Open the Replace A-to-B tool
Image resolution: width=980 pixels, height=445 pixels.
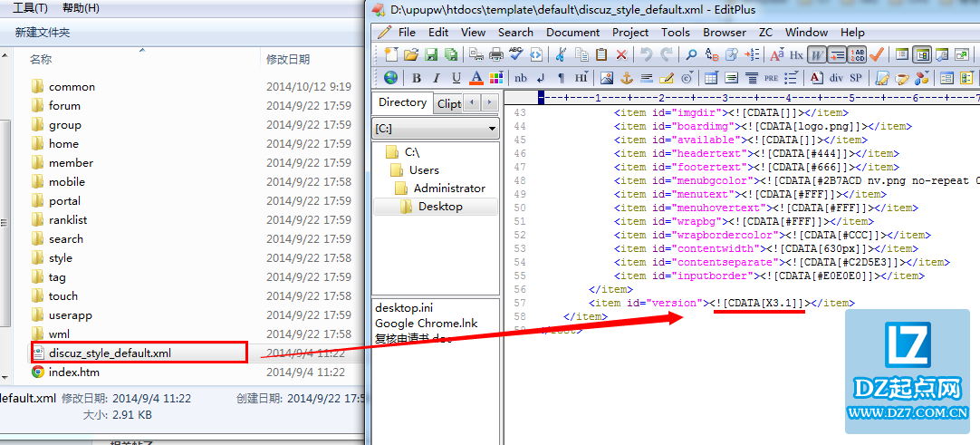click(x=712, y=54)
